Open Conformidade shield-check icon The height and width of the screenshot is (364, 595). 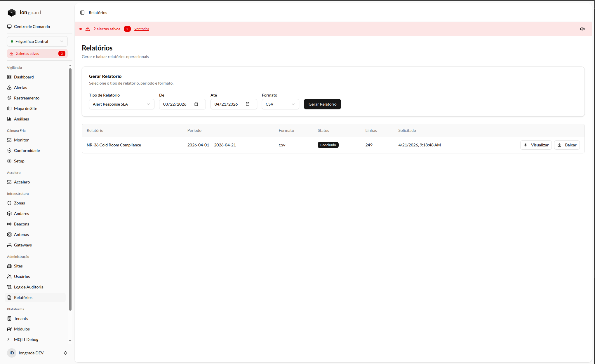point(9,150)
